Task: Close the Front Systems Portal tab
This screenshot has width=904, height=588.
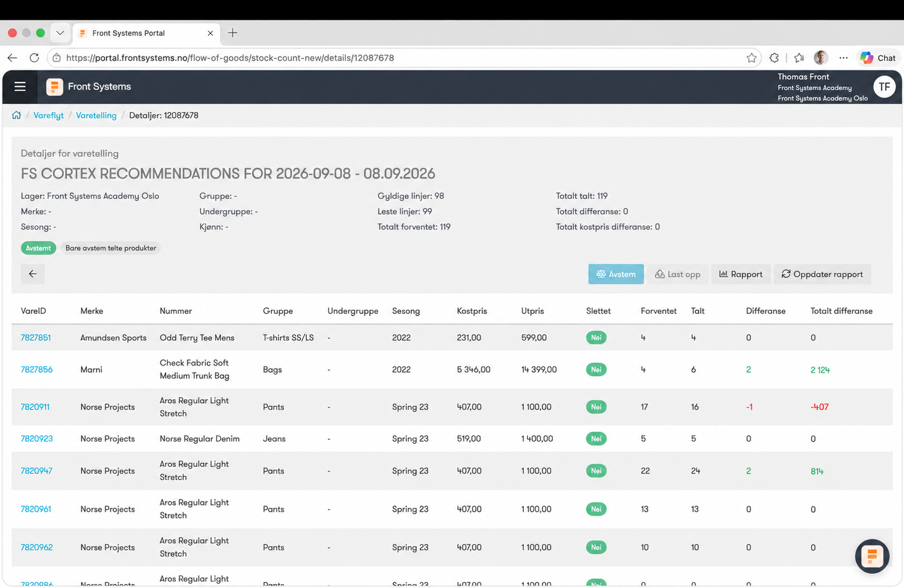Action: click(210, 33)
